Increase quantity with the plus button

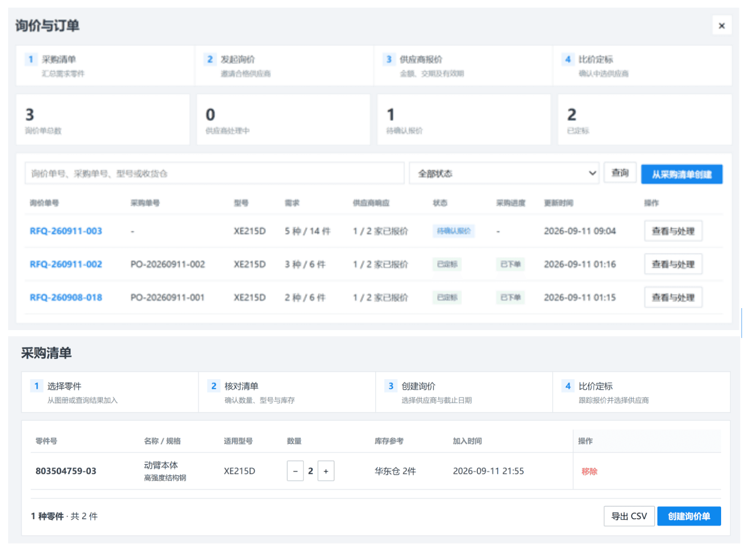pyautogui.click(x=326, y=471)
